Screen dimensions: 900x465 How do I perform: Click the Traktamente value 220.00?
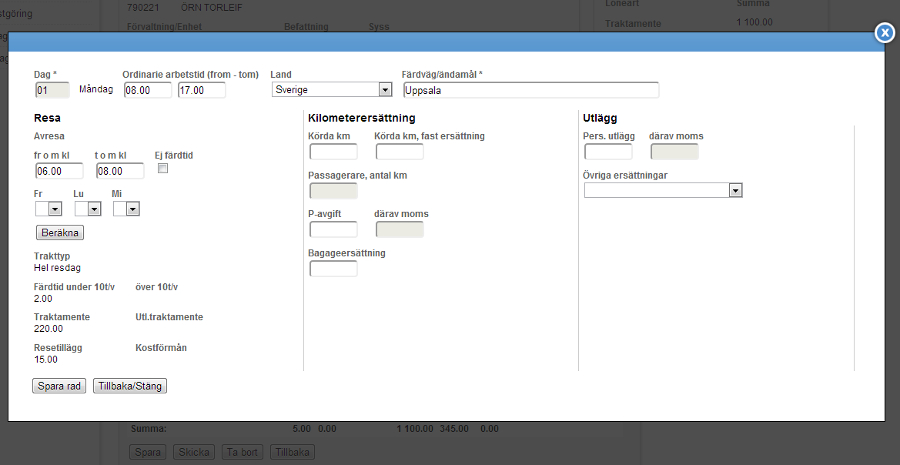pyautogui.click(x=49, y=329)
